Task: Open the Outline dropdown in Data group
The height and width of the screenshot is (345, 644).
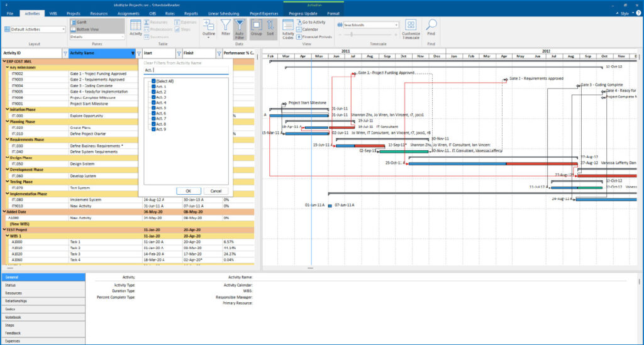Action: coord(209,29)
